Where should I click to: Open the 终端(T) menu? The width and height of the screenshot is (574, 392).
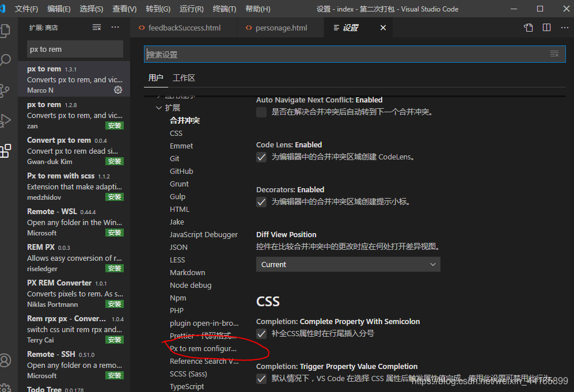point(225,9)
